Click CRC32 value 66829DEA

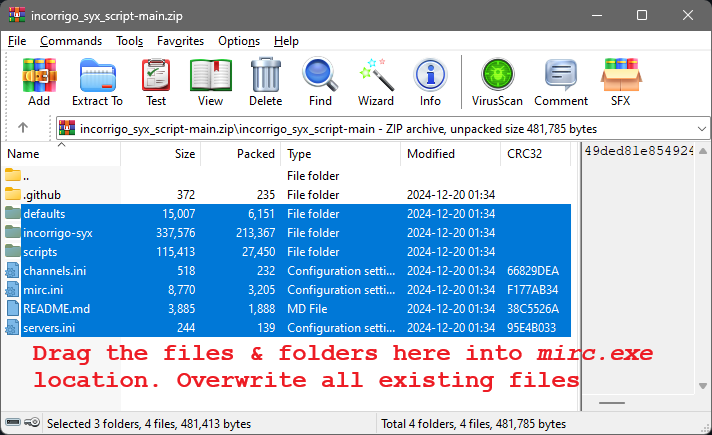click(x=533, y=271)
